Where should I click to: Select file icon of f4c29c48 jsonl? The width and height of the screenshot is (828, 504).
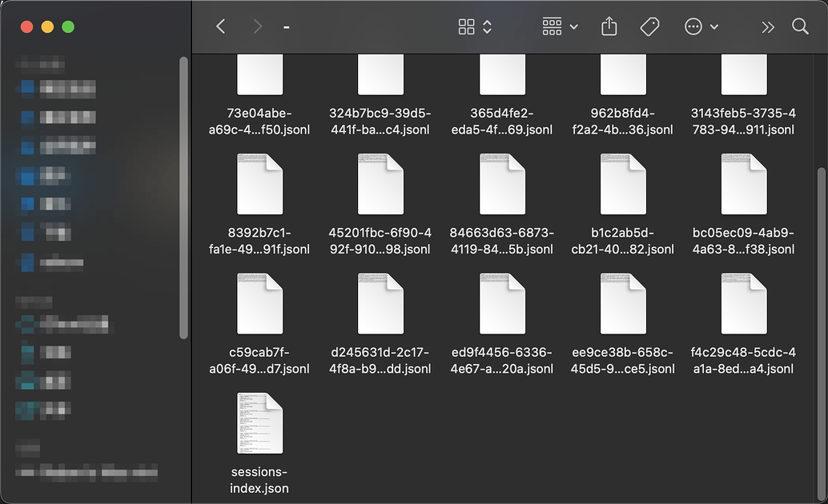click(x=744, y=303)
